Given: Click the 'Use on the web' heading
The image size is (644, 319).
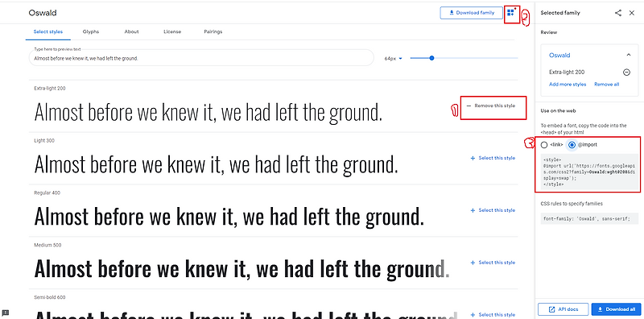Looking at the screenshot, I should [558, 111].
